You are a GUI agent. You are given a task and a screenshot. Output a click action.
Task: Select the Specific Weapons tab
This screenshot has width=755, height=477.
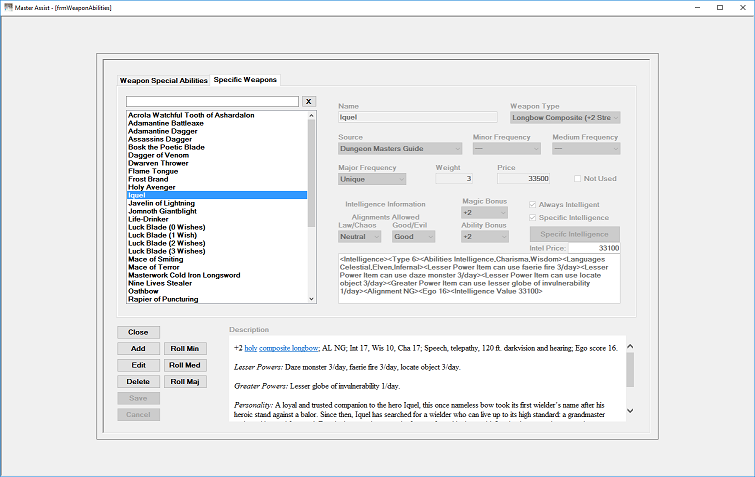245,79
